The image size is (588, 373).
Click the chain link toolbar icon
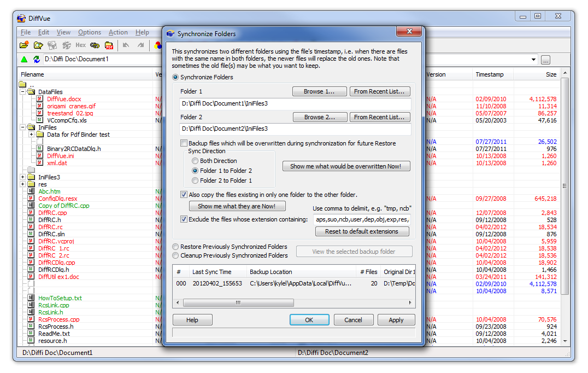pos(95,45)
